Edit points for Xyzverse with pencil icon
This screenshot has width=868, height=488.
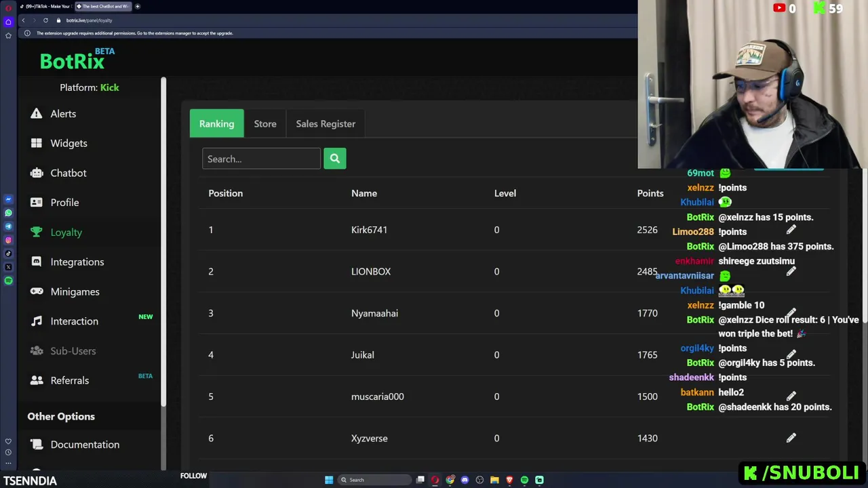coord(791,438)
